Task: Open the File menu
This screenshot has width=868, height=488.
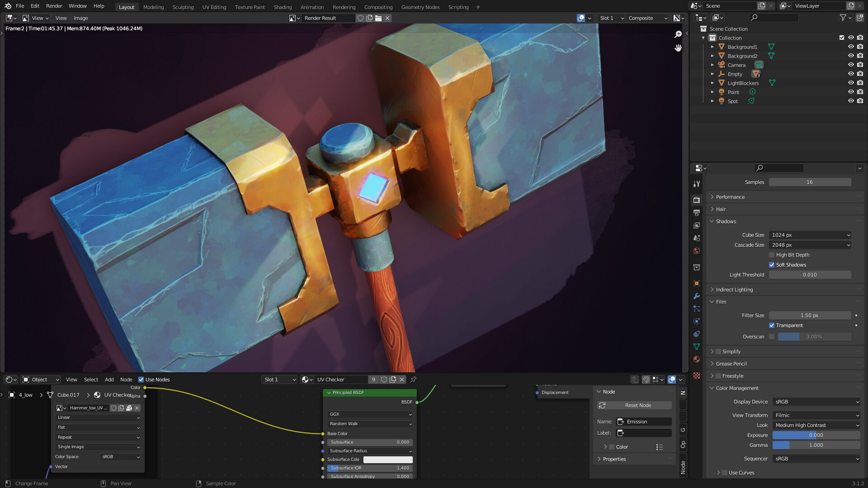Action: pyautogui.click(x=20, y=6)
